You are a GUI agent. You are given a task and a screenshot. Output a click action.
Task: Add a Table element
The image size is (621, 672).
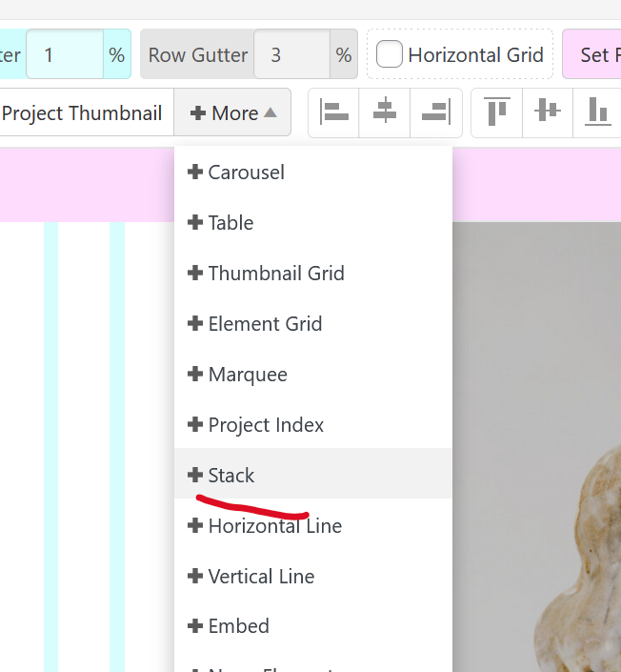click(x=230, y=223)
